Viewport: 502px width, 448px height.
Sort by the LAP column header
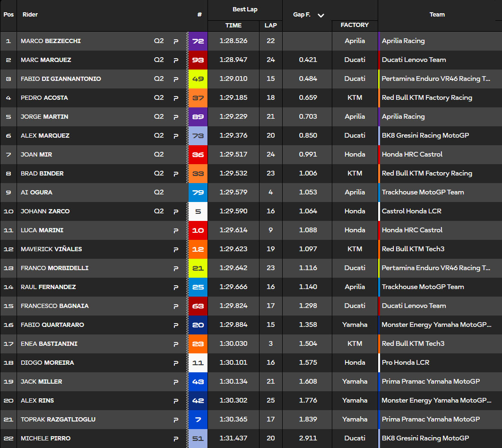click(270, 26)
